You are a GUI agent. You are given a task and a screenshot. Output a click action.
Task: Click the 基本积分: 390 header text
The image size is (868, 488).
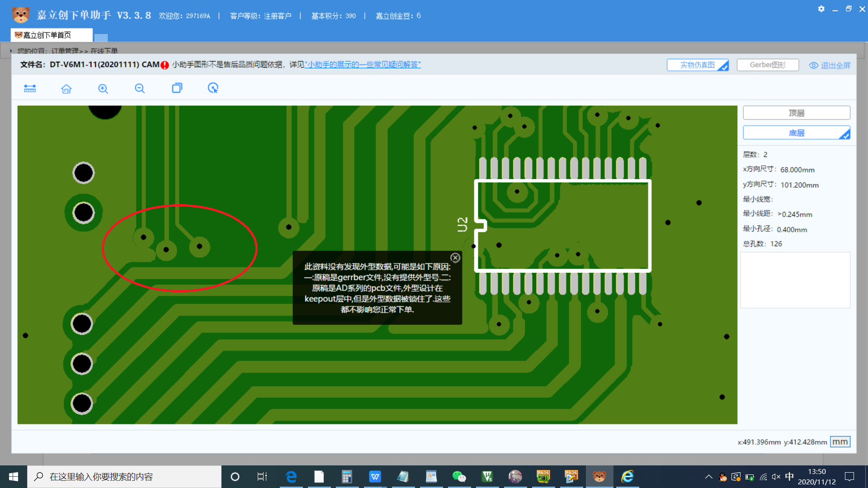click(x=333, y=16)
